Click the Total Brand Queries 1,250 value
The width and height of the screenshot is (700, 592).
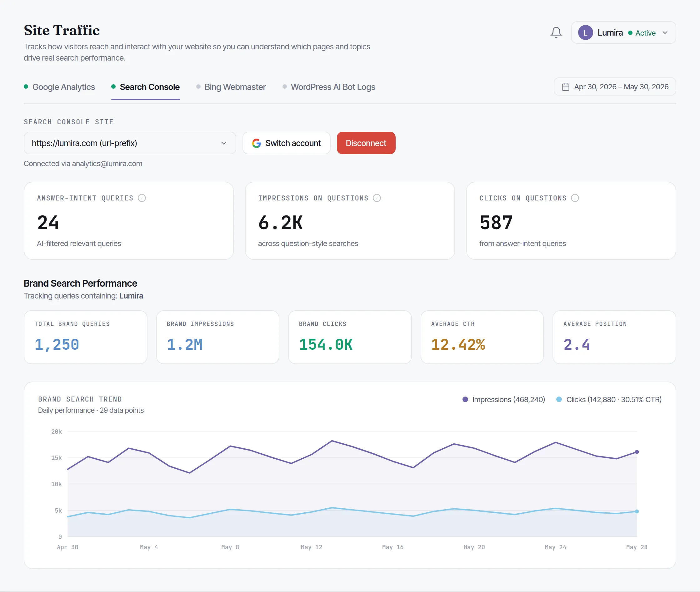57,344
